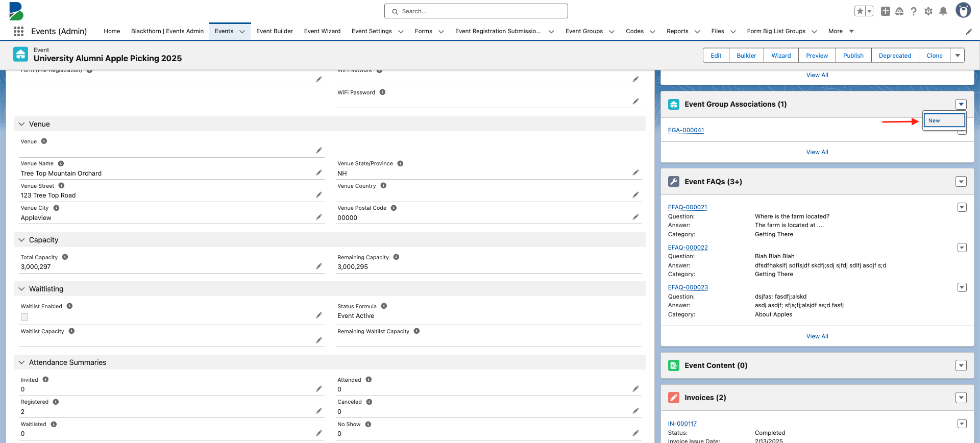The width and height of the screenshot is (980, 443).
Task: Open the Setup gear menu
Action: [928, 11]
